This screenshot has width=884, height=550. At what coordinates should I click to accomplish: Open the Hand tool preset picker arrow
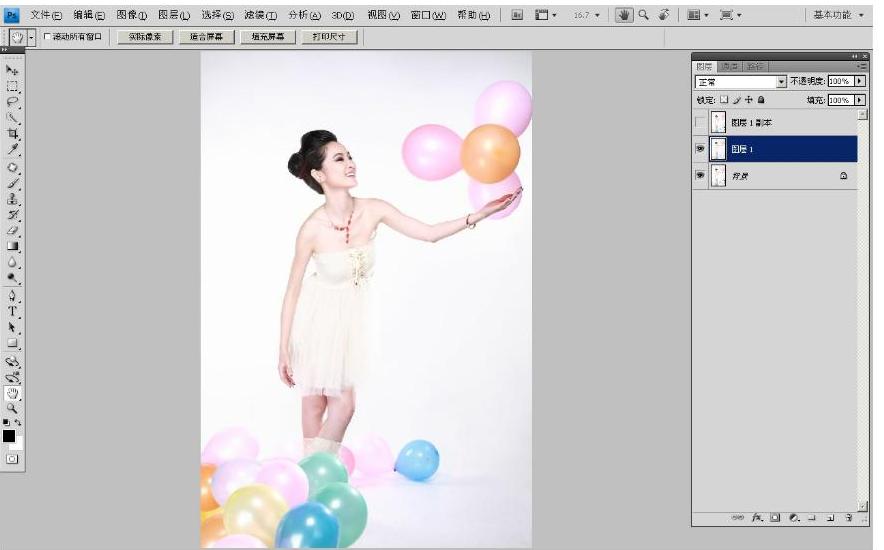pyautogui.click(x=32, y=38)
